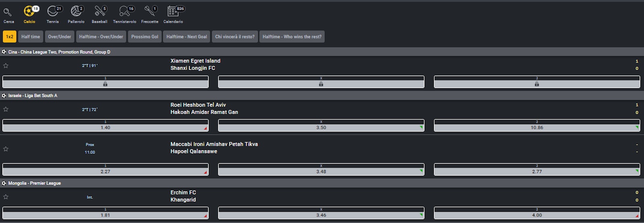Bet on draw at 3.50
Screen dimensions: 644x223
coord(321,125)
